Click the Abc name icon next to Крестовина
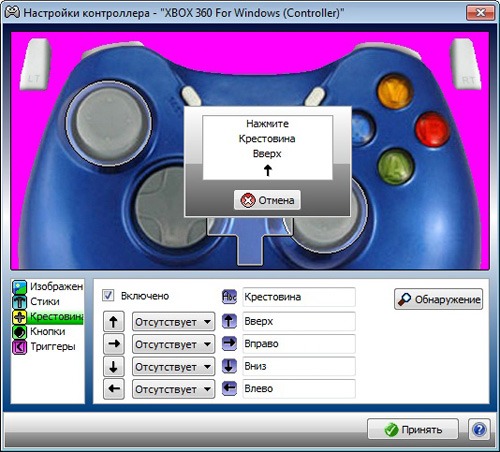This screenshot has width=500, height=452. [x=229, y=296]
